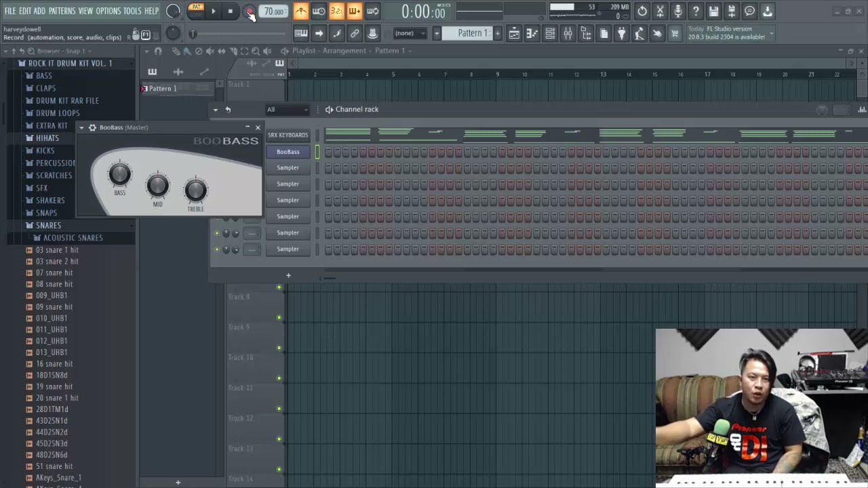This screenshot has height=488, width=868.
Task: Click the TREBLE knob in BooBass
Action: pyautogui.click(x=195, y=190)
